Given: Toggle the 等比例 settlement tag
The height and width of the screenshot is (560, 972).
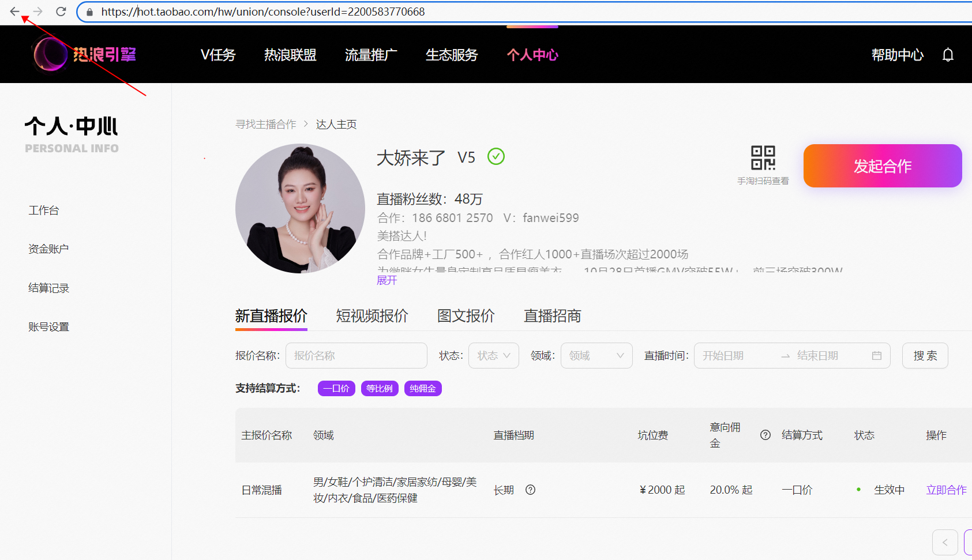Looking at the screenshot, I should pos(380,388).
